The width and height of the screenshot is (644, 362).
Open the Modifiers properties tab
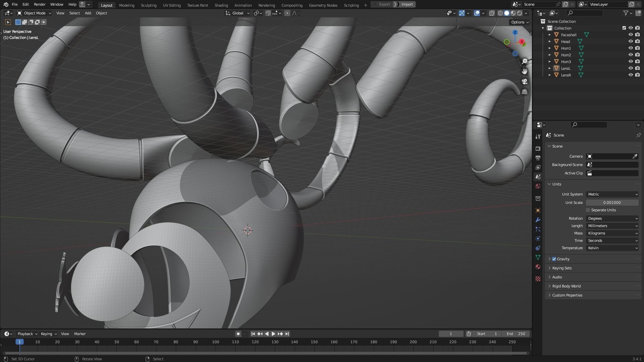pos(538,220)
